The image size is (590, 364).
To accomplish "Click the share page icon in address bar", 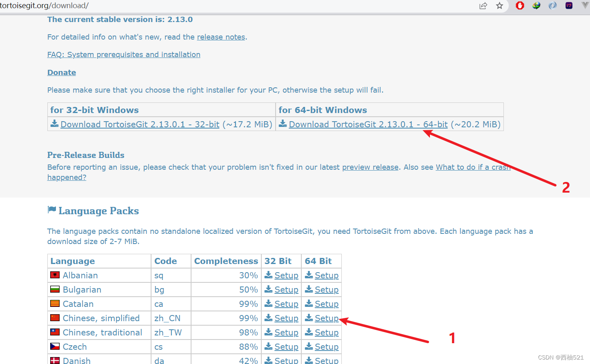I will pos(483,6).
